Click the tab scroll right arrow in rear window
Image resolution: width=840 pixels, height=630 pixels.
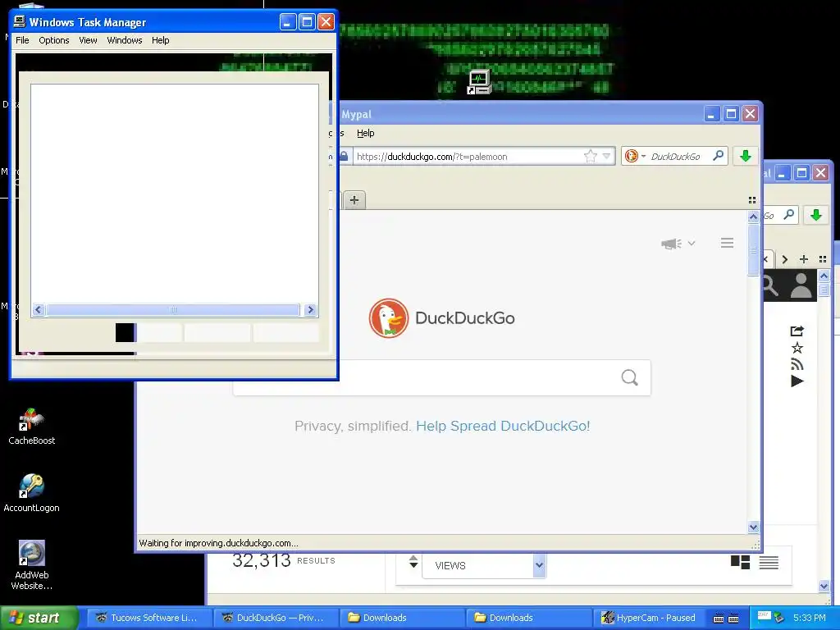coord(785,259)
